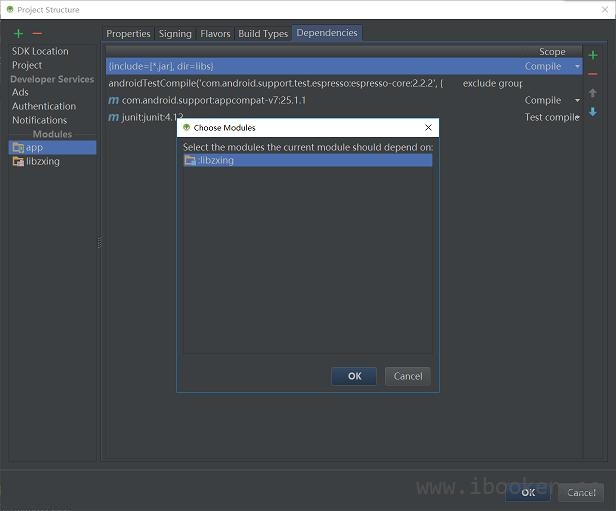This screenshot has height=511, width=616.
Task: Switch to the Signing tab
Action: 175,34
